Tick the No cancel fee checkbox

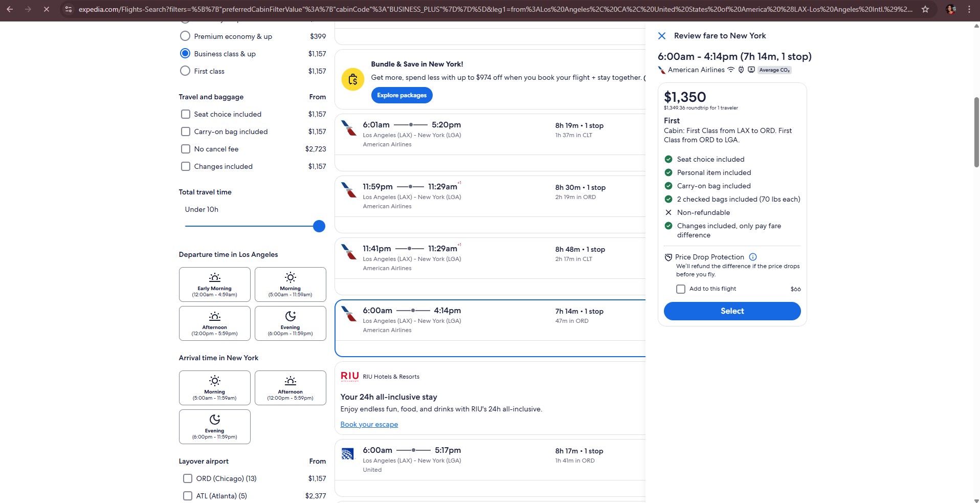pyautogui.click(x=186, y=149)
